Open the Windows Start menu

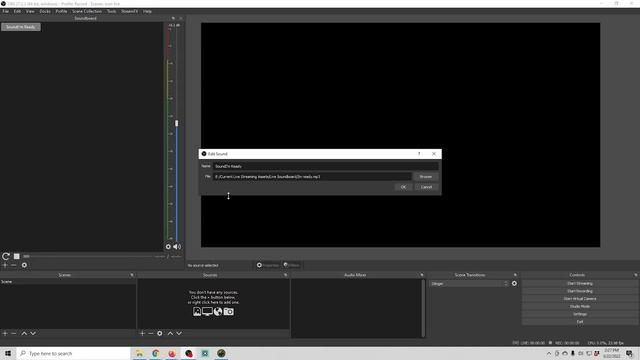click(x=8, y=353)
